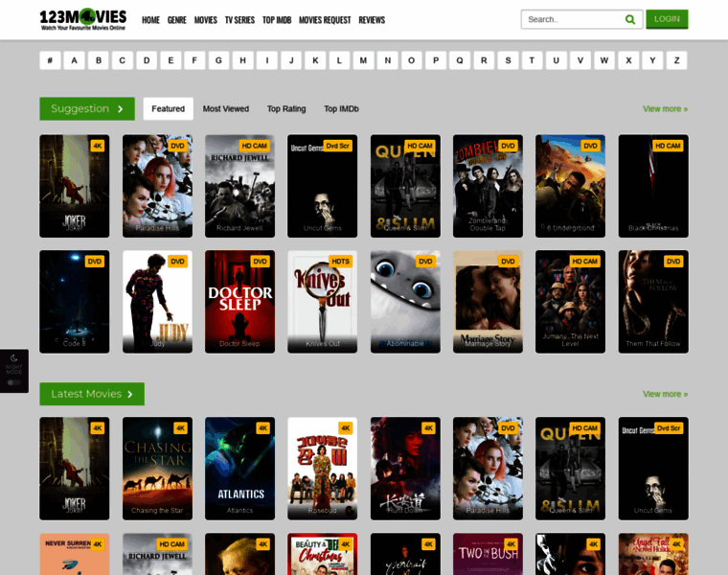Click View more beside Latest Movies
This screenshot has height=575, width=728.
click(x=665, y=394)
